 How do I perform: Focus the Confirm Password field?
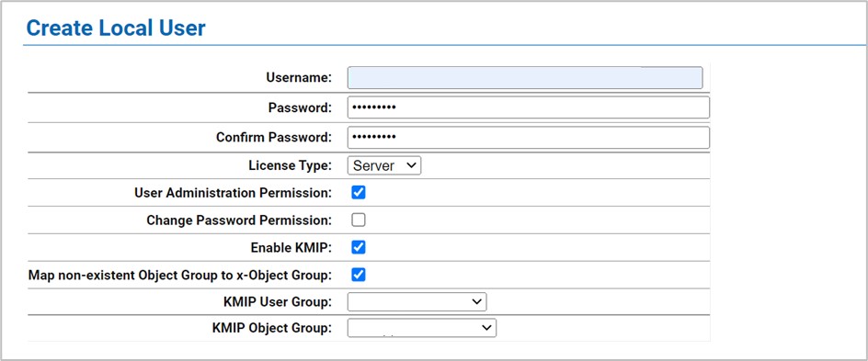pyautogui.click(x=528, y=138)
